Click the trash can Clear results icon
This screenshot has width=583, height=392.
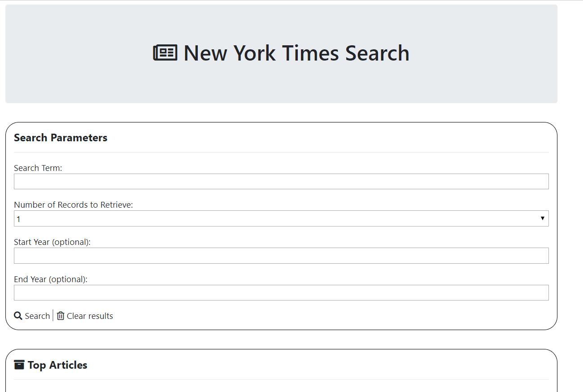(x=61, y=316)
